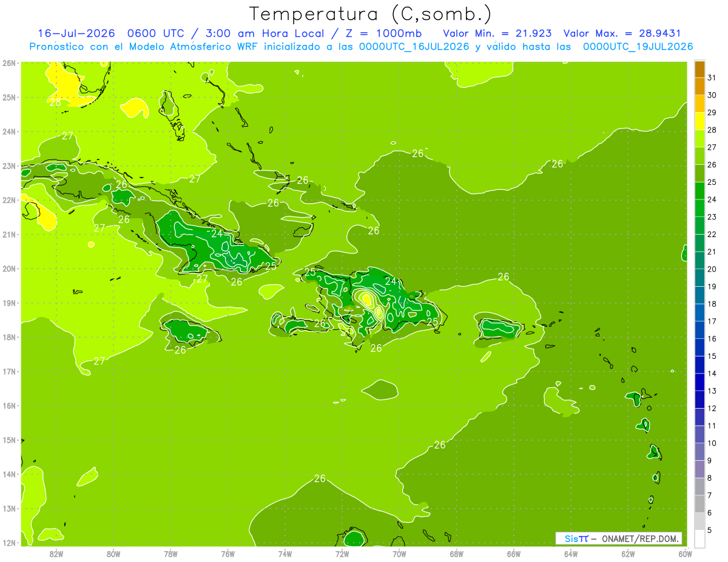Viewport: 728px width, 562px height.
Task: Click the purple legend swatch between 9 and 10
Action: 699,452
